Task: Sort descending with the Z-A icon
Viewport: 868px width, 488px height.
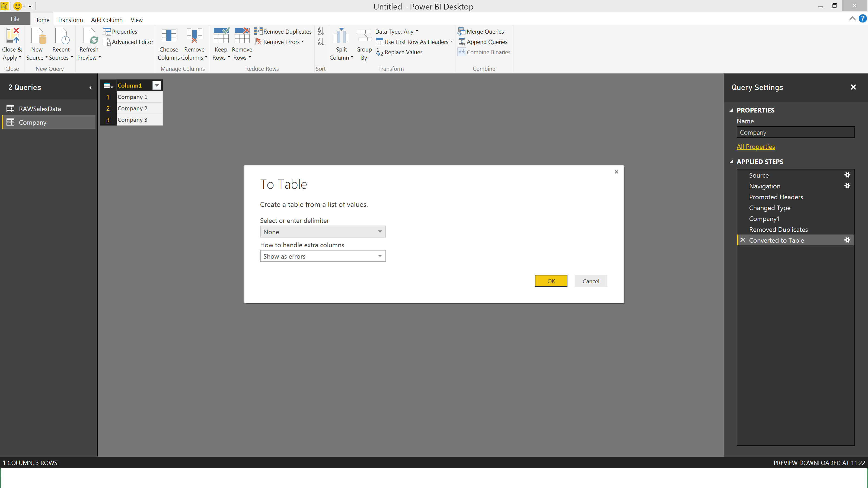Action: [x=321, y=41]
